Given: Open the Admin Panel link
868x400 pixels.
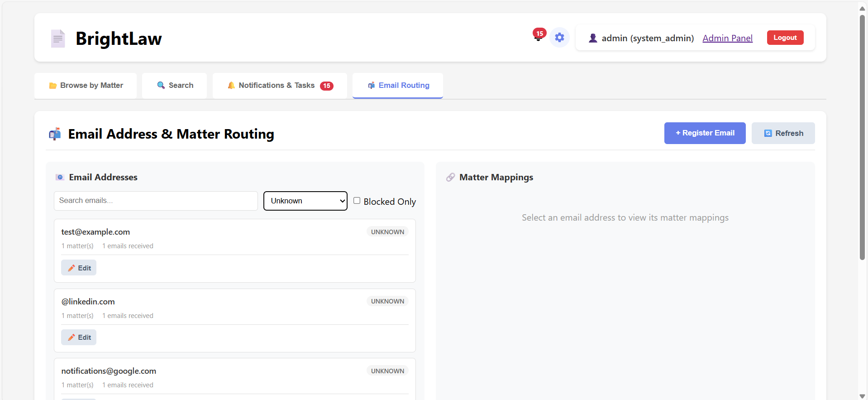Looking at the screenshot, I should [727, 38].
